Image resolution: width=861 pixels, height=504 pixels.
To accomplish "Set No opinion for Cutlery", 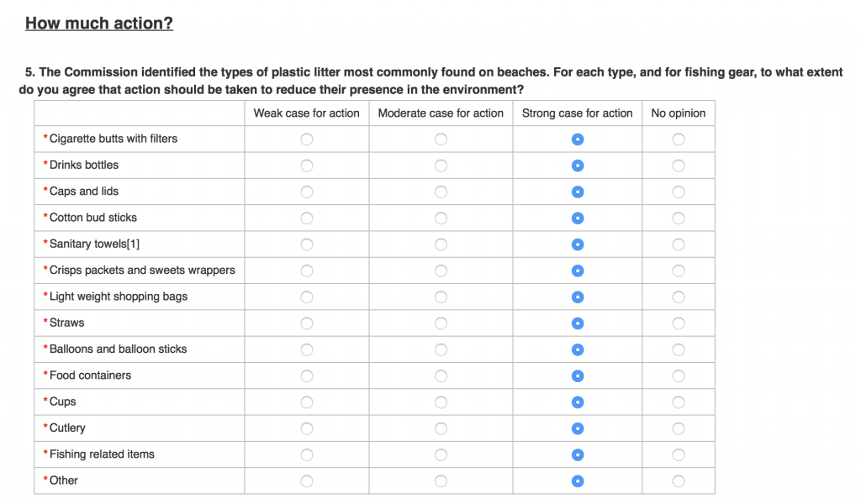I will click(x=679, y=429).
